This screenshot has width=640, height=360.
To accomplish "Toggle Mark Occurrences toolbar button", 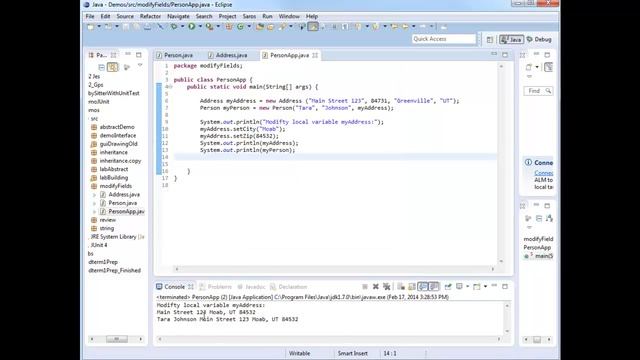I will pyautogui.click(x=313, y=27).
